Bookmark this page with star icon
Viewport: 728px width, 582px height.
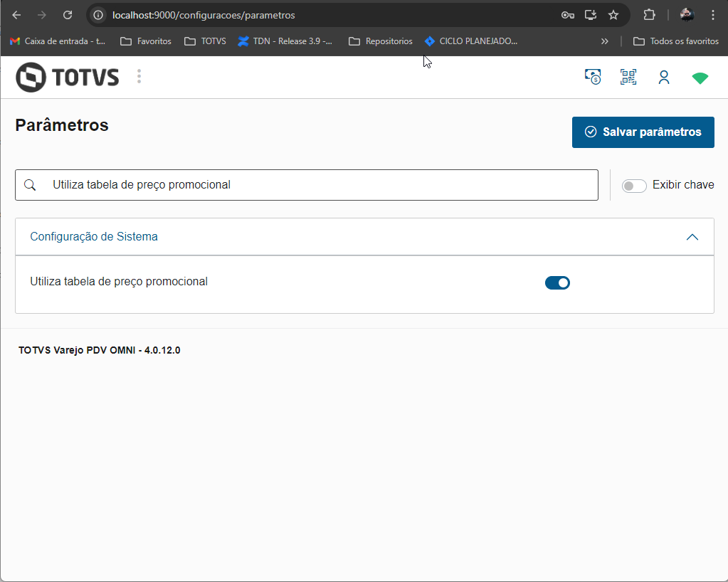click(x=613, y=15)
